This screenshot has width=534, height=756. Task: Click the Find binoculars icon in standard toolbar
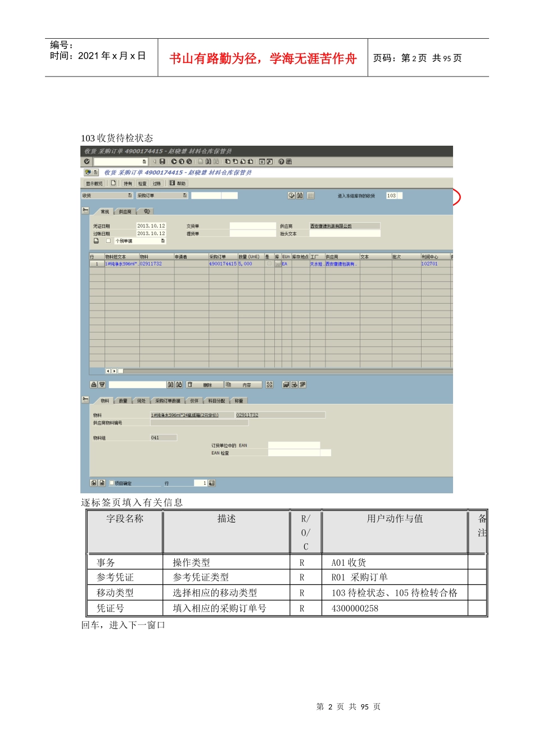click(209, 161)
